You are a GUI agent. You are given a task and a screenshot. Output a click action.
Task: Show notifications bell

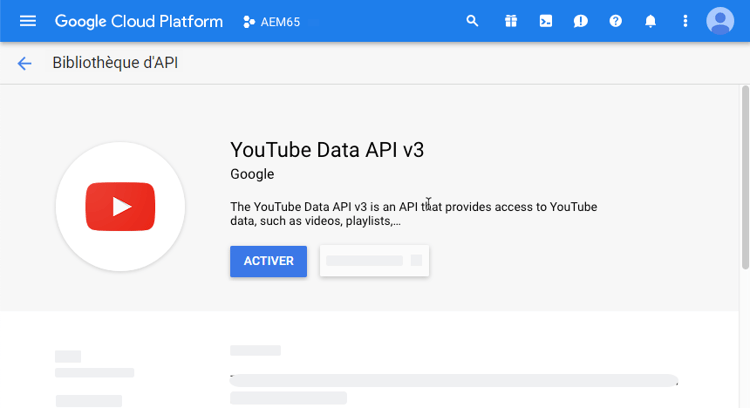coord(651,21)
